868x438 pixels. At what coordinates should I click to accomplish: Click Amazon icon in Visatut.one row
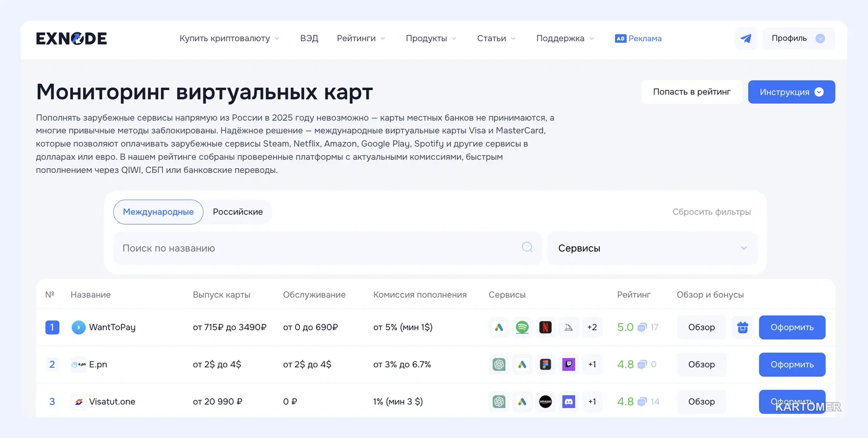pos(545,402)
